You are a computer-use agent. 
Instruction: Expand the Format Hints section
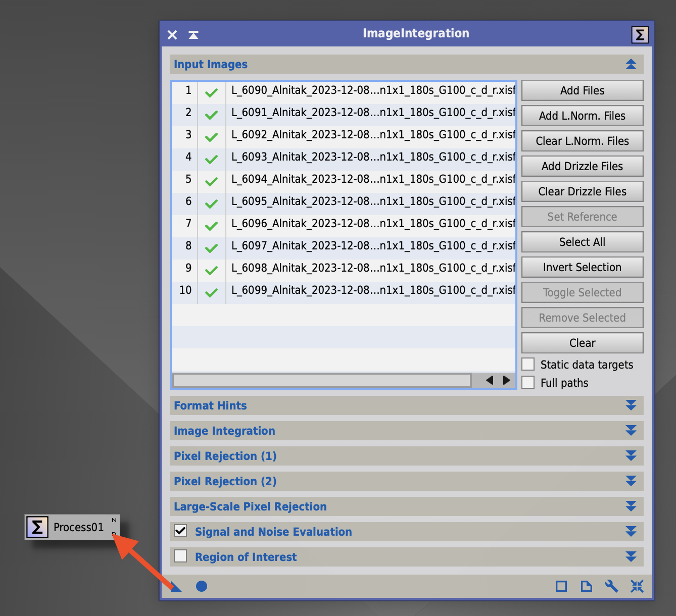point(630,405)
